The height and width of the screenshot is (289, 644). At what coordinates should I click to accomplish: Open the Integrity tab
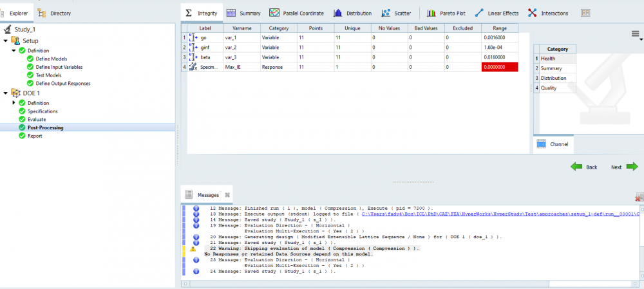point(202,13)
